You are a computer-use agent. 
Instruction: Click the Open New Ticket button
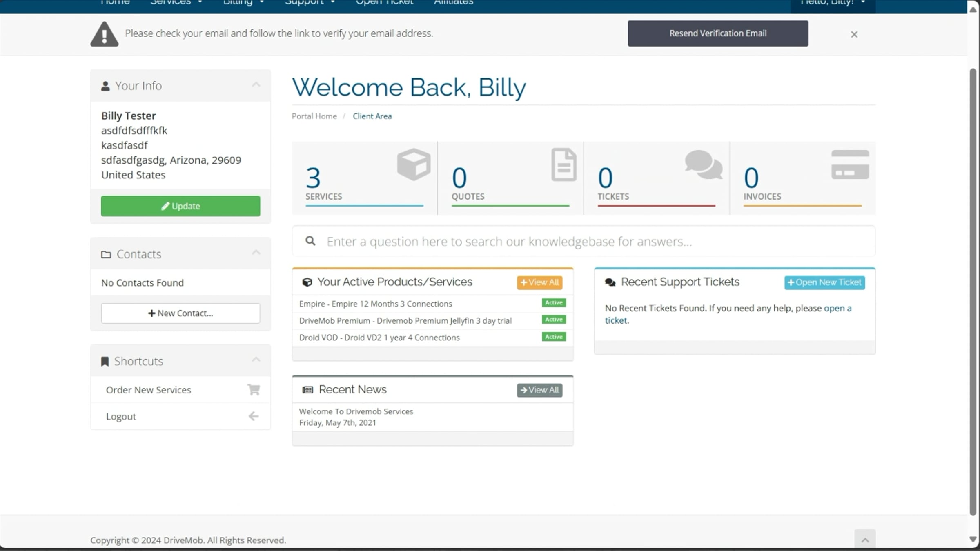[824, 282]
